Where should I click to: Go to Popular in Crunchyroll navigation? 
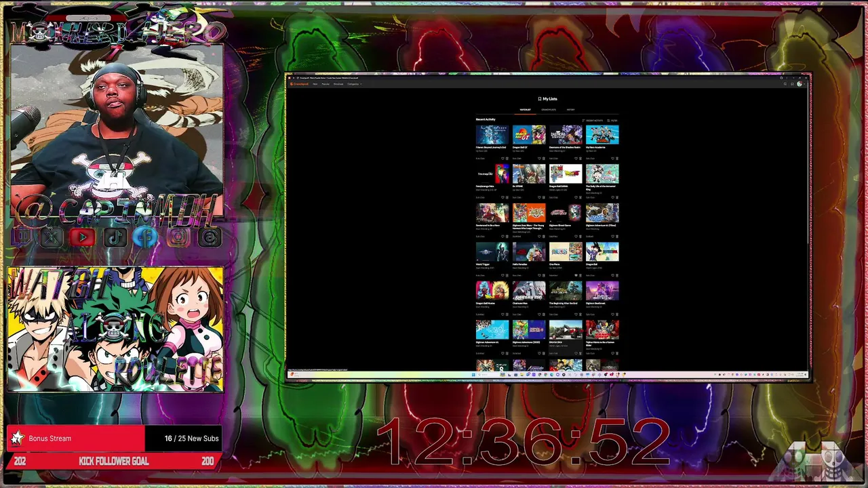coord(325,84)
